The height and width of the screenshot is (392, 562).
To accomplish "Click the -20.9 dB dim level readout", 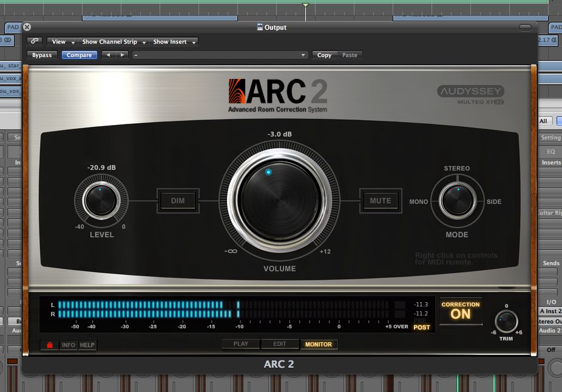I will pyautogui.click(x=101, y=167).
